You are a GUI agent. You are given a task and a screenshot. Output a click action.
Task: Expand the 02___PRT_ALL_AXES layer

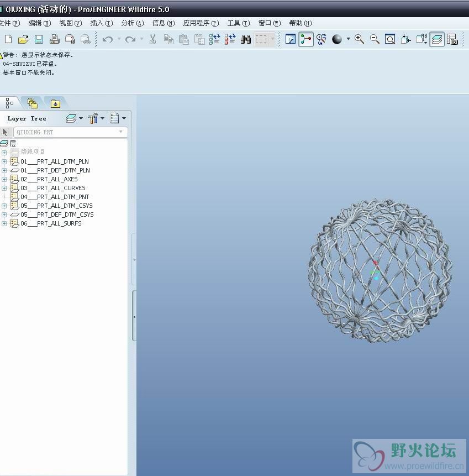click(x=4, y=179)
